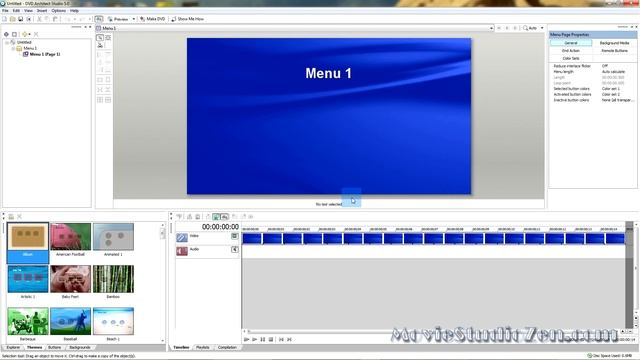Click the first project overview toolbar icon
The image size is (640, 360).
click(x=6, y=34)
